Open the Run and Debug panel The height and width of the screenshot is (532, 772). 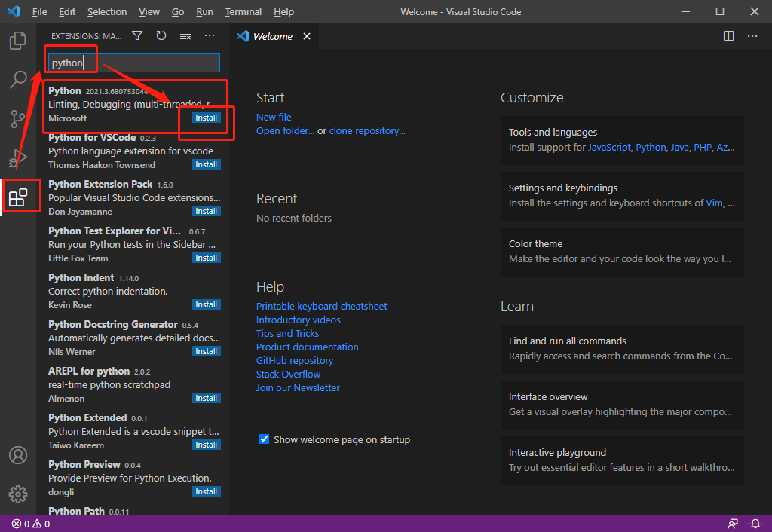tap(17, 157)
